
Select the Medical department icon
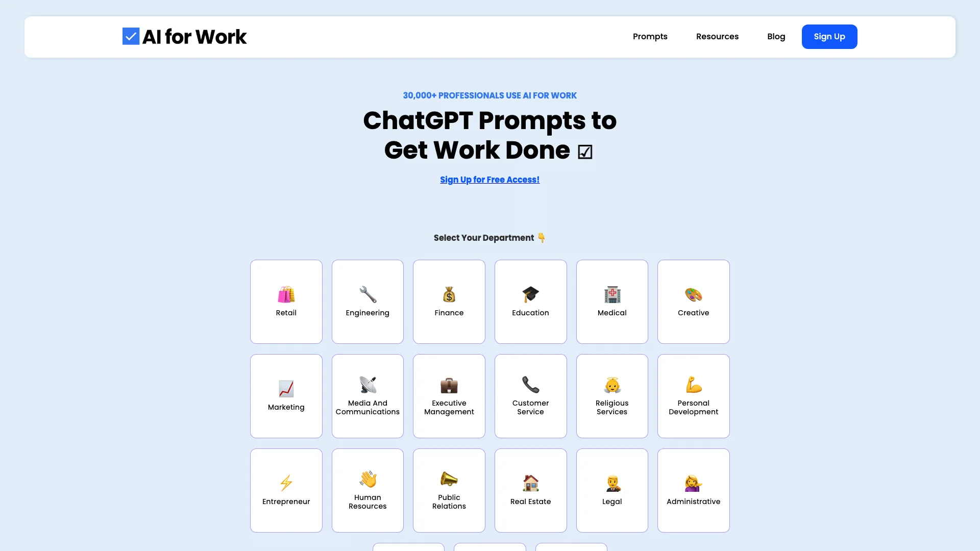612,294
